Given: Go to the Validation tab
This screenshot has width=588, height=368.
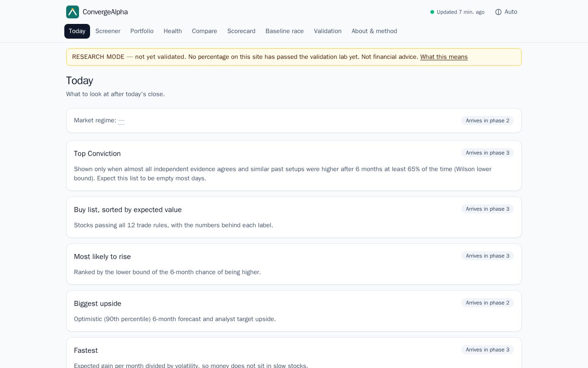Looking at the screenshot, I should click(328, 31).
